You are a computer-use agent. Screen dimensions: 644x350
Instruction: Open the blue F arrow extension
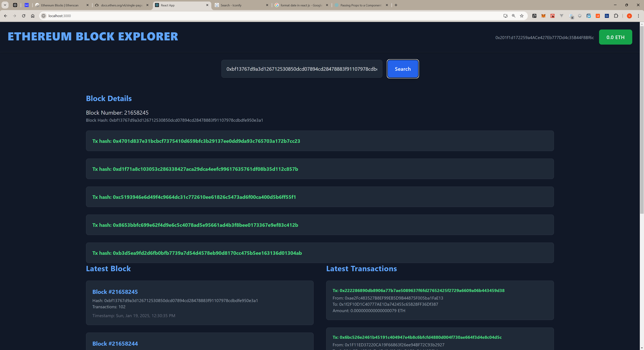coord(589,16)
